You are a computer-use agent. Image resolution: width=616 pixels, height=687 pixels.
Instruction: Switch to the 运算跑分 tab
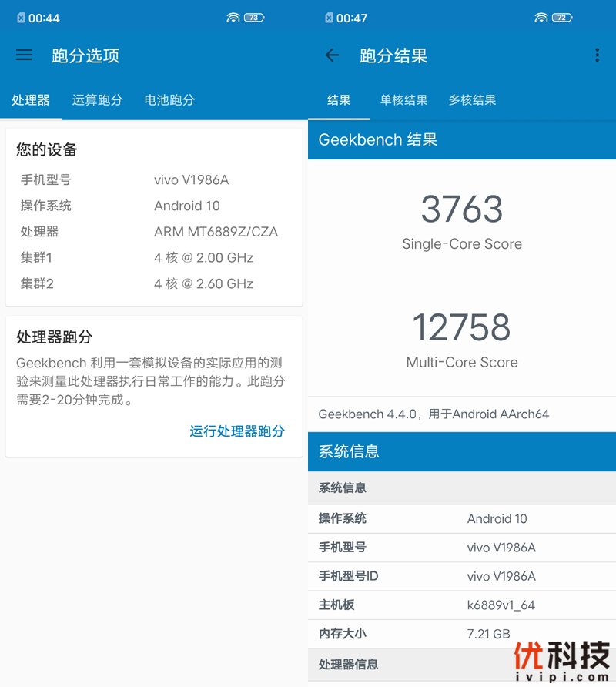pos(97,99)
